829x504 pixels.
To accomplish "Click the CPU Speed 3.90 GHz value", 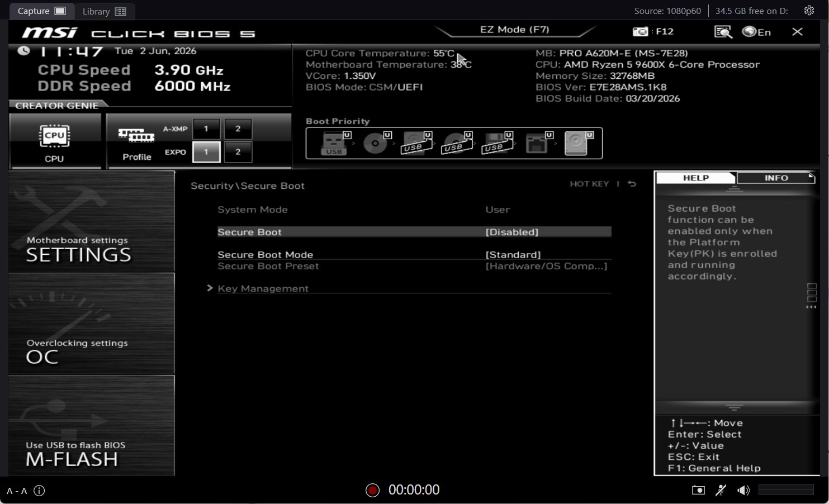I will (189, 70).
